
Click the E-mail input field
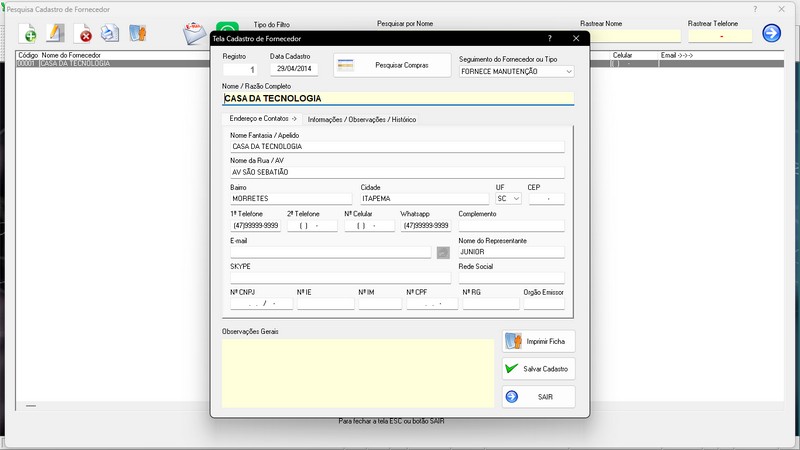[331, 252]
